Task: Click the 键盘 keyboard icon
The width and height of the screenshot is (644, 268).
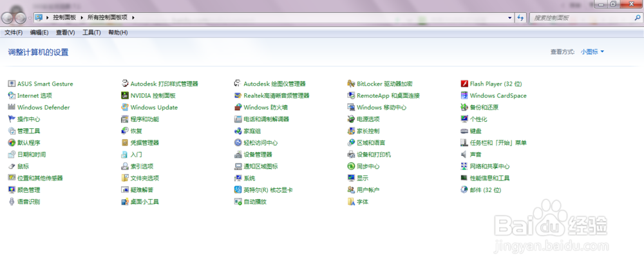Action: click(x=464, y=131)
